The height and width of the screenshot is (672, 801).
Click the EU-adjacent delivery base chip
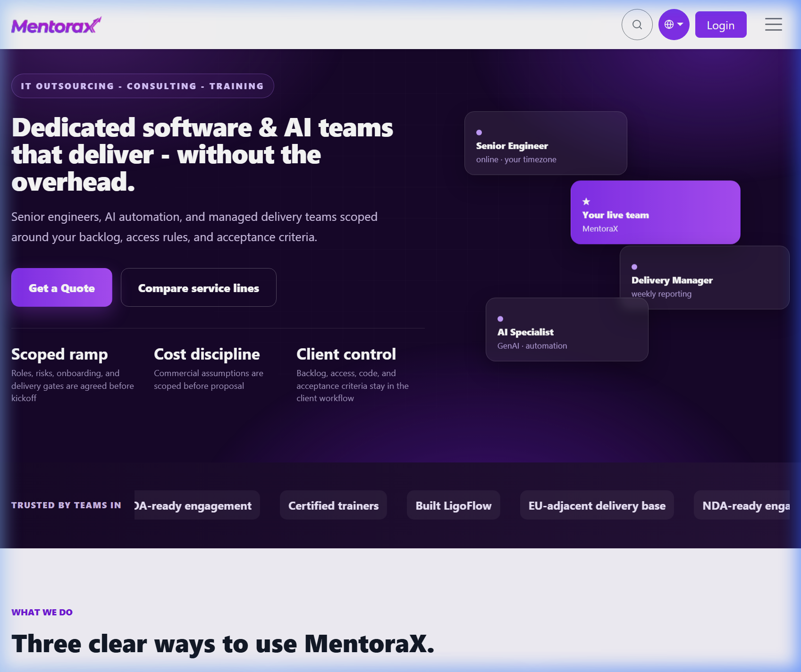click(x=597, y=505)
